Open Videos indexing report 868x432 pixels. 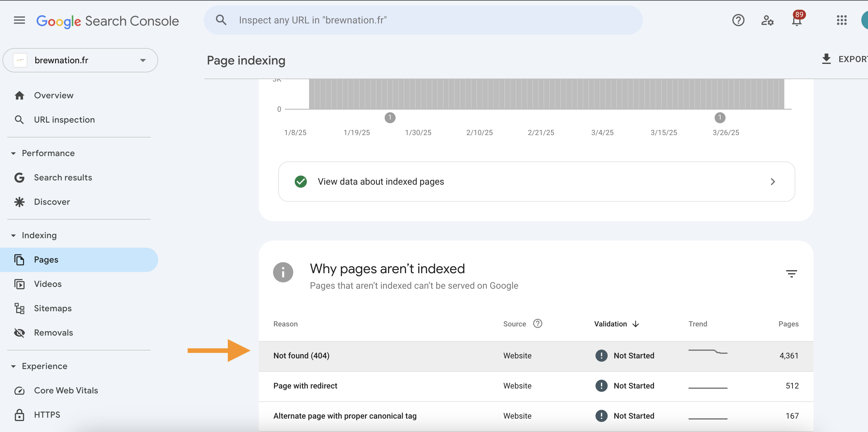pos(47,284)
